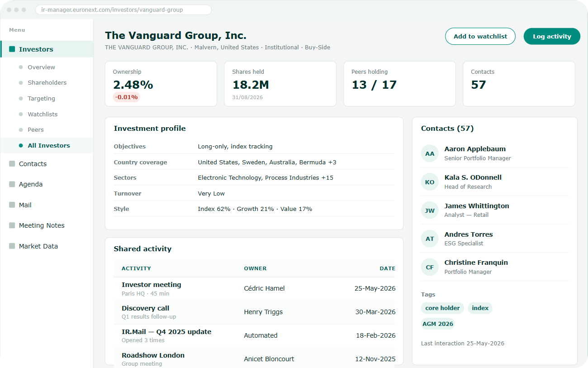Click the Contacts 57 summary card
Screen dimensions: 588x368
(x=519, y=84)
